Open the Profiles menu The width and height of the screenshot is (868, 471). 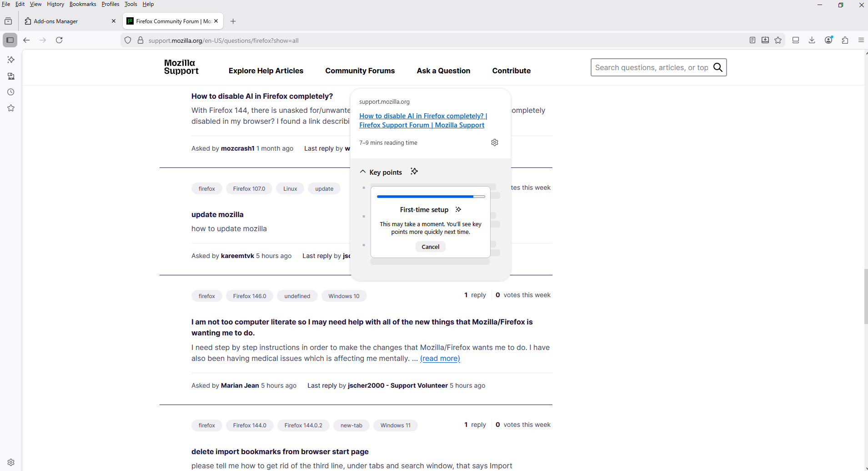point(110,4)
